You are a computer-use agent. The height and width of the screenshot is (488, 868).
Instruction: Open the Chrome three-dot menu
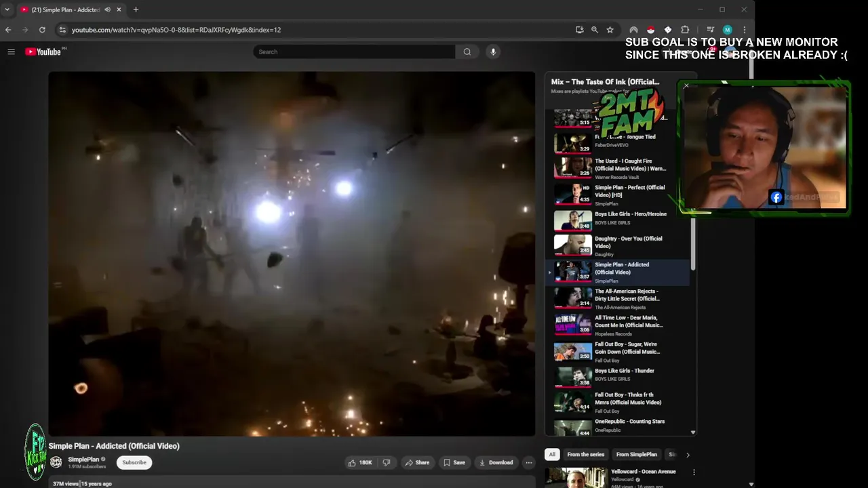coord(744,30)
